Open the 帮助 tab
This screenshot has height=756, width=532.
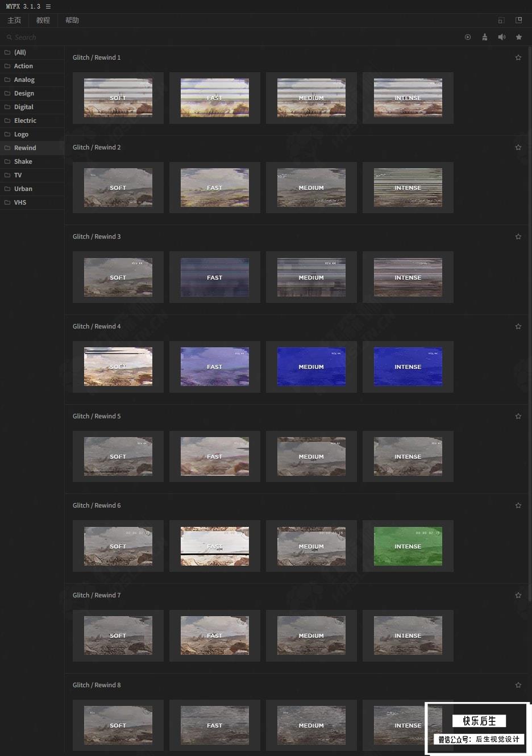click(72, 20)
